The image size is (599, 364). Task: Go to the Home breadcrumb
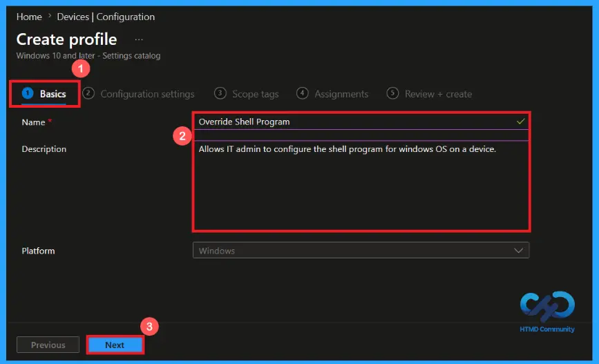point(29,17)
